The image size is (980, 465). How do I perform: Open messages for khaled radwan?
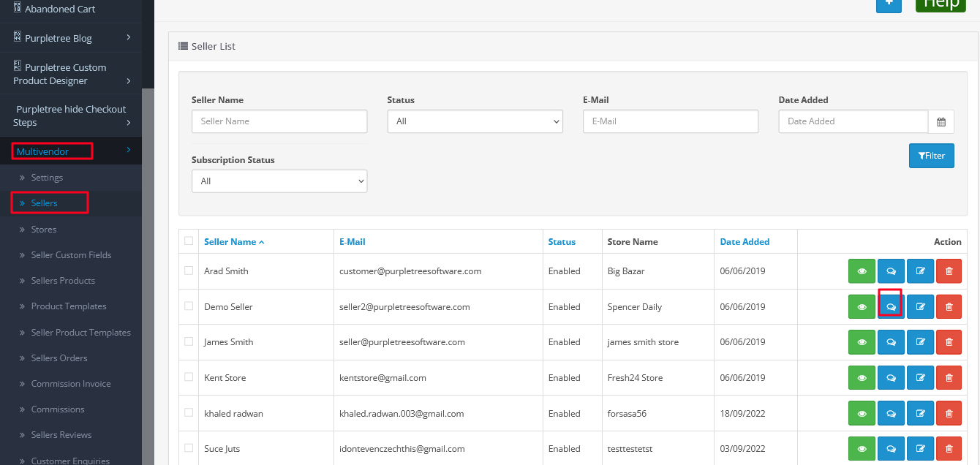[x=891, y=414]
